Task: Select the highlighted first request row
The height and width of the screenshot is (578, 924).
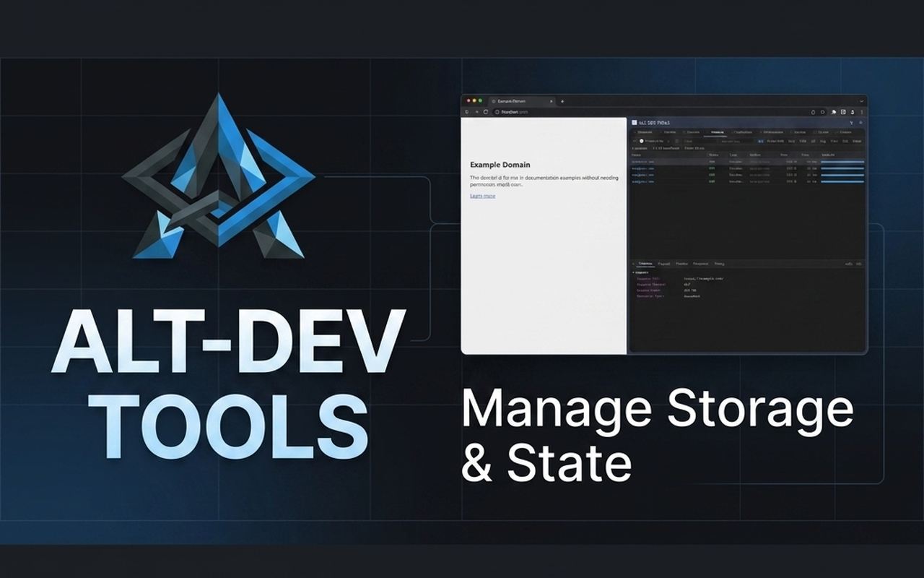Action: (x=747, y=162)
